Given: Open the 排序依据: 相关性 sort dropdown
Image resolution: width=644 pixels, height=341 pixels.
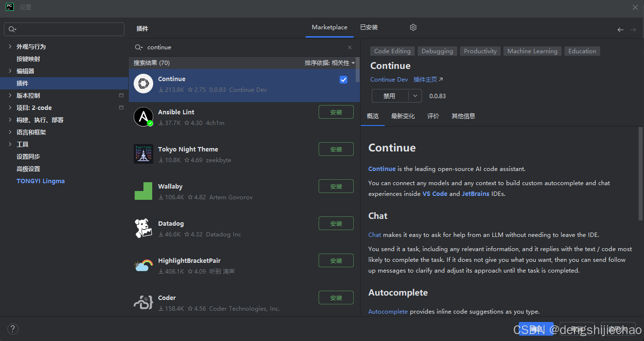Looking at the screenshot, I should tap(330, 63).
